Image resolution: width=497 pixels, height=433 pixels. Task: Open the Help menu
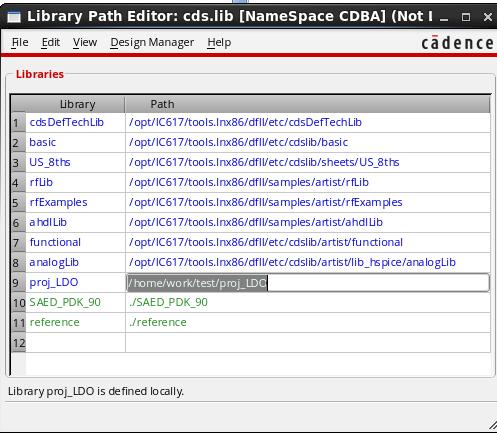click(x=219, y=42)
